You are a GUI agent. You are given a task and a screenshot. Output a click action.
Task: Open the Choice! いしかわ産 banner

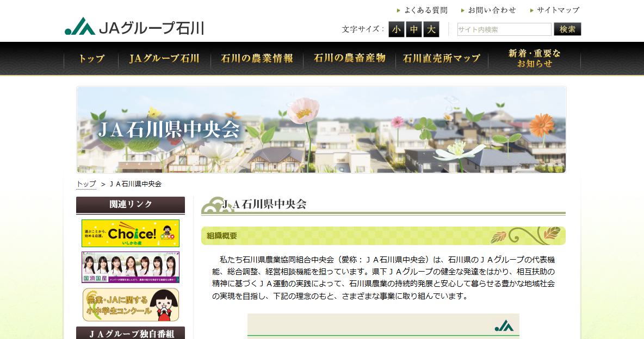coord(131,234)
